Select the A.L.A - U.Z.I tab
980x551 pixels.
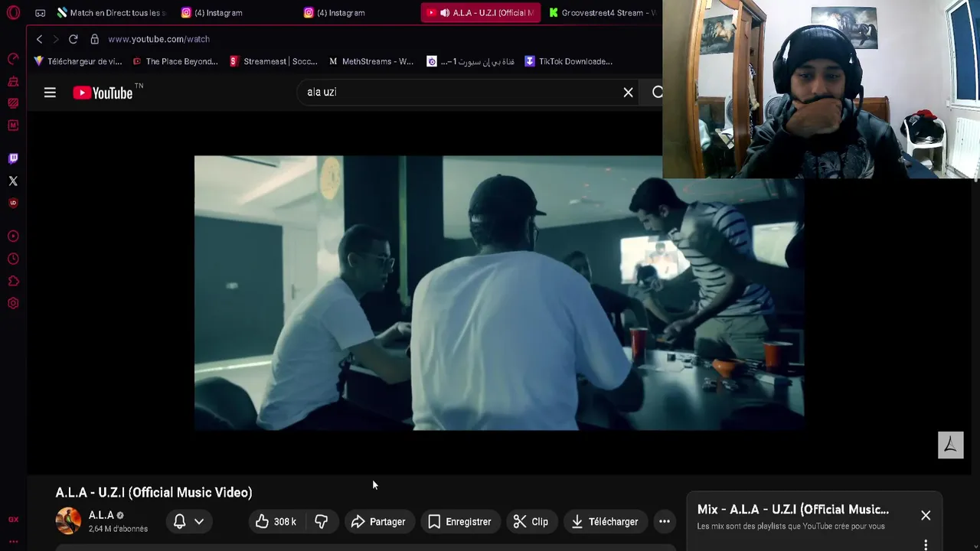click(481, 13)
